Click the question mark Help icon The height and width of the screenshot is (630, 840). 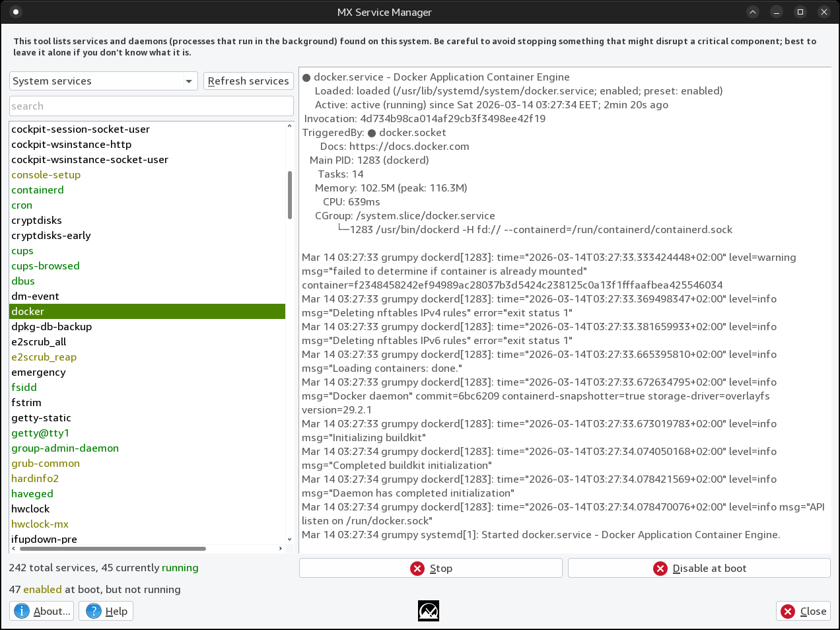coord(94,611)
